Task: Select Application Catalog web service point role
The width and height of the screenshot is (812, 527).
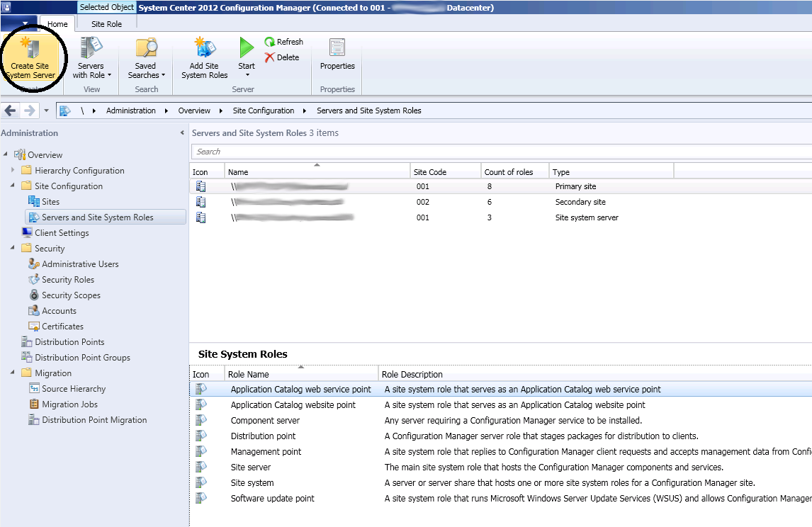Action: (x=501, y=390)
